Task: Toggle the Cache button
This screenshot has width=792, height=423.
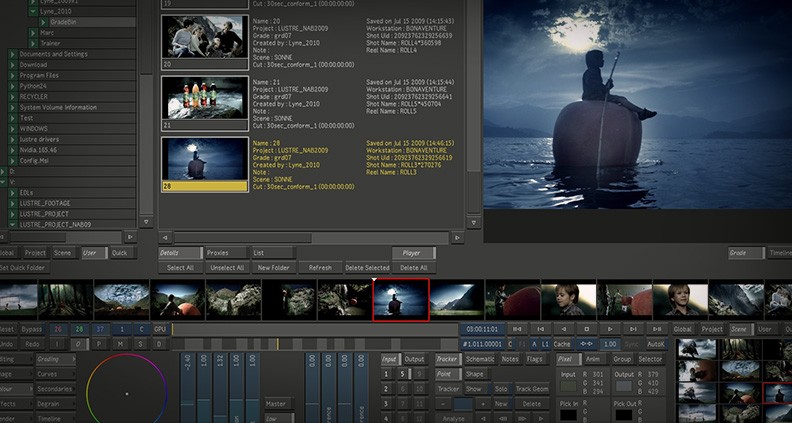Action: (562, 344)
